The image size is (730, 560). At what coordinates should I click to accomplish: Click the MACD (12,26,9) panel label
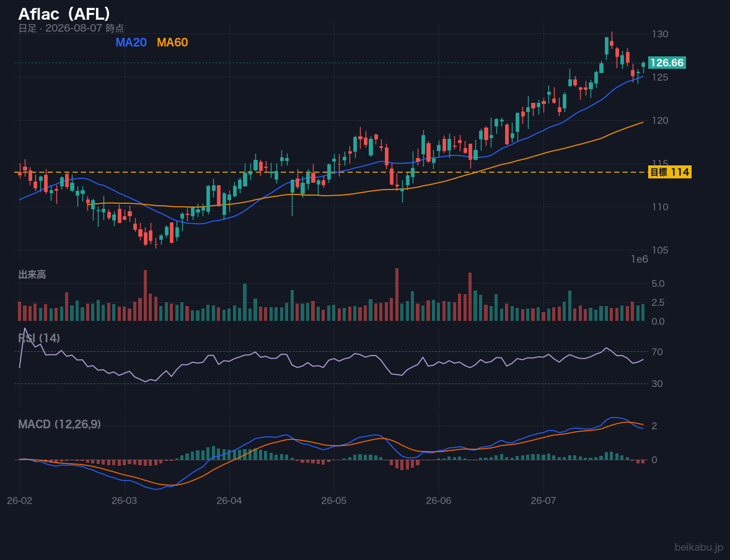click(59, 424)
